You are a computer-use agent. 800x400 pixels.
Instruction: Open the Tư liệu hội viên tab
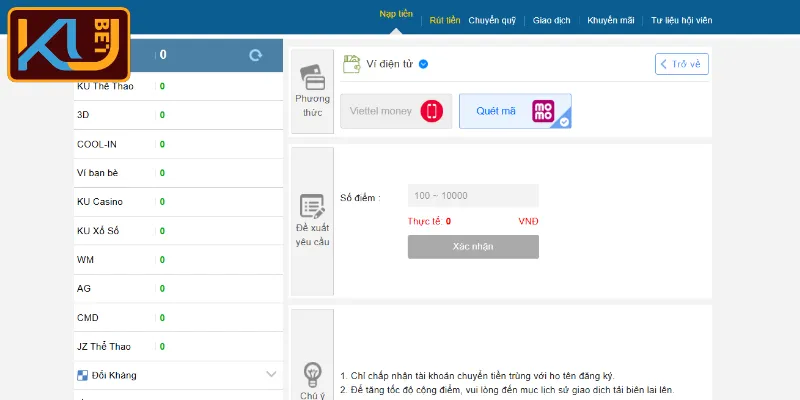pos(681,20)
